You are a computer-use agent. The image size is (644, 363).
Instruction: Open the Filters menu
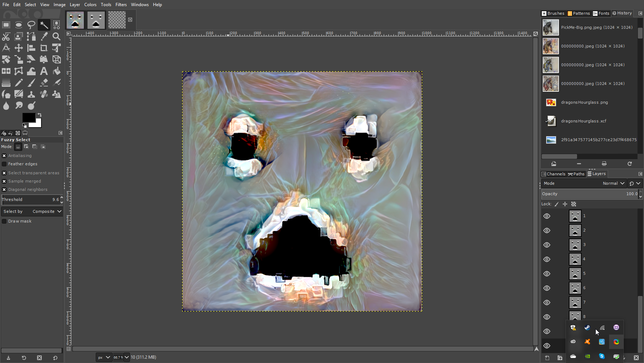(121, 5)
